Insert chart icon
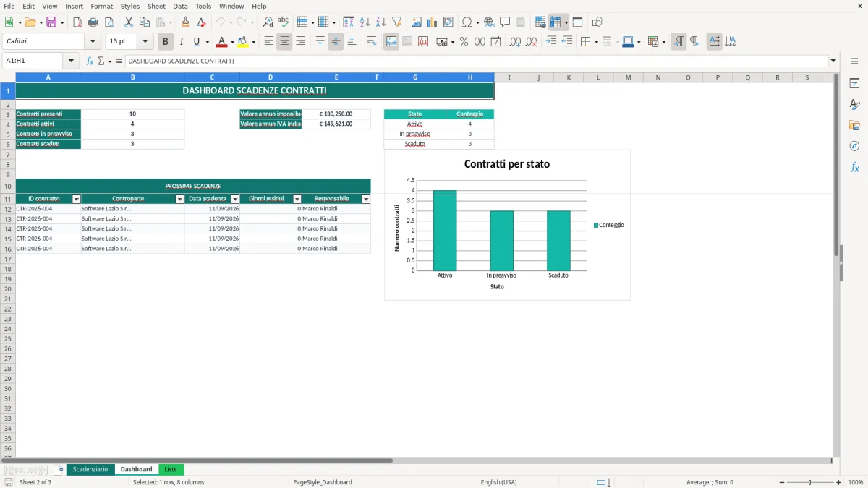 point(433,22)
